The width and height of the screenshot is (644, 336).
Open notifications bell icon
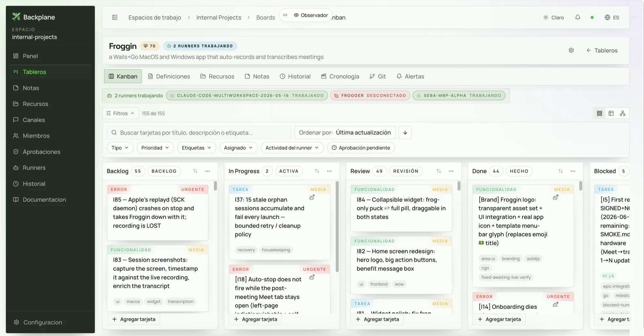point(578,17)
